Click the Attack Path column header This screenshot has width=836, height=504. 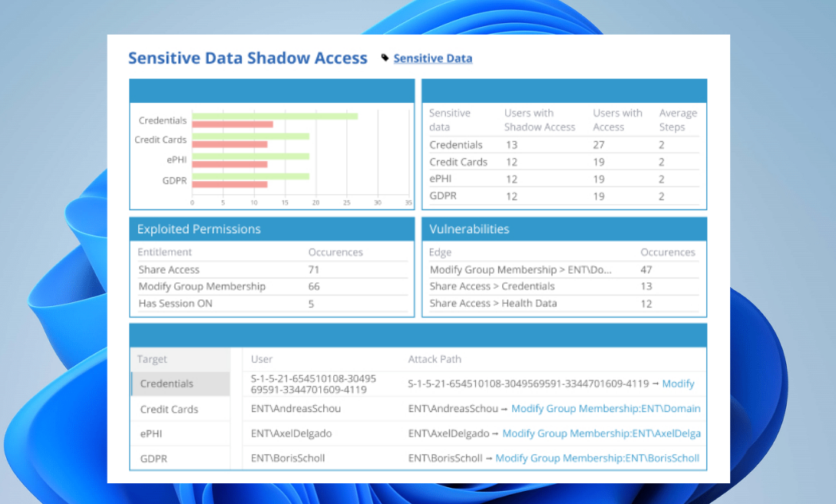coord(435,359)
